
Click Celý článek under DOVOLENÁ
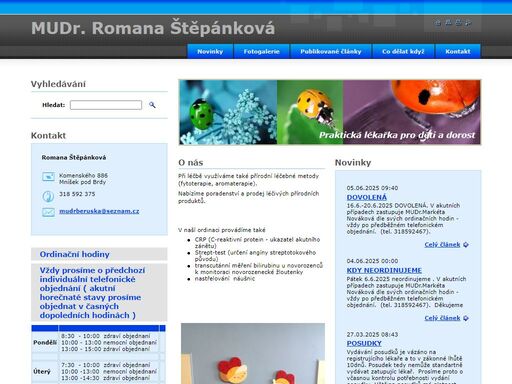(442, 245)
